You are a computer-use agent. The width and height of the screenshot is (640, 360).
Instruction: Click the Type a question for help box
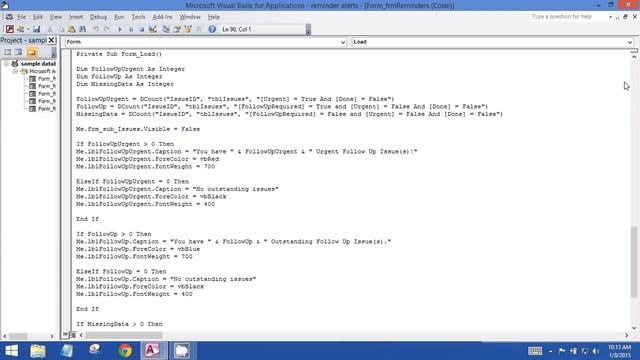pos(567,17)
